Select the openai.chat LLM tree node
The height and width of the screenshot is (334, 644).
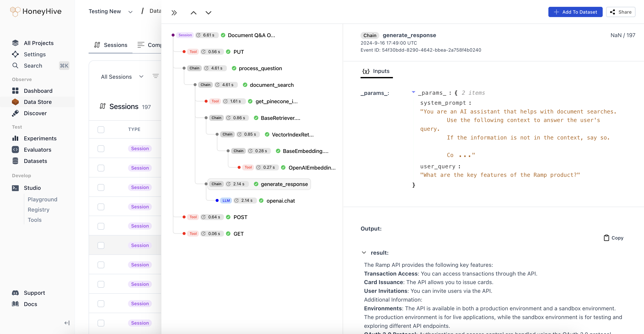point(280,200)
